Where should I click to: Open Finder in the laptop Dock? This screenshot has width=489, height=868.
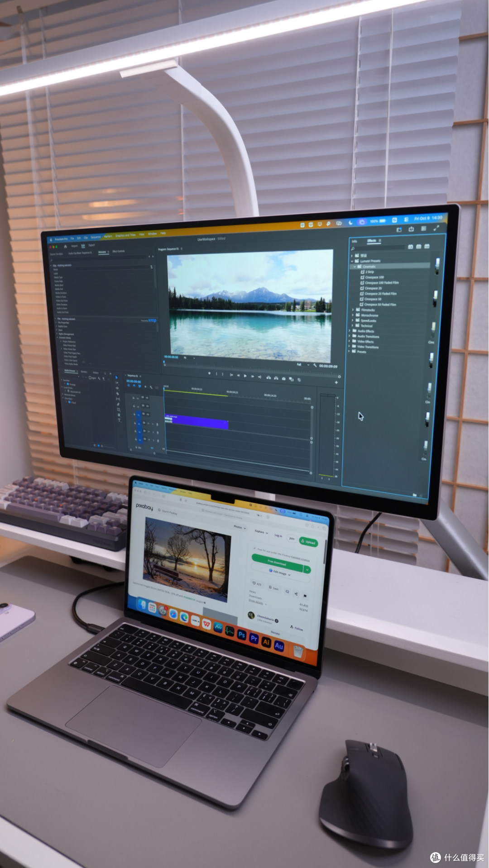(x=142, y=604)
